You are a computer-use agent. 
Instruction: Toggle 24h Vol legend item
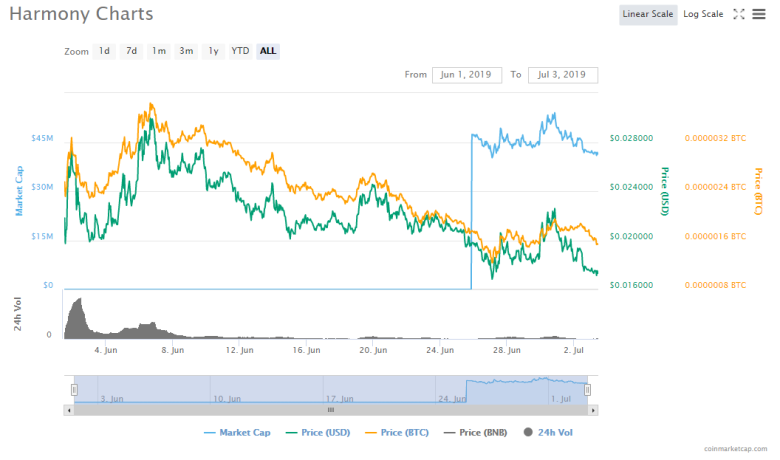[551, 432]
